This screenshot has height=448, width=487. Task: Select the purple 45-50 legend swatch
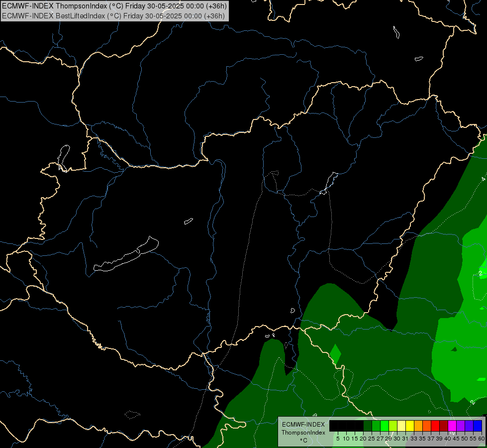[461, 426]
